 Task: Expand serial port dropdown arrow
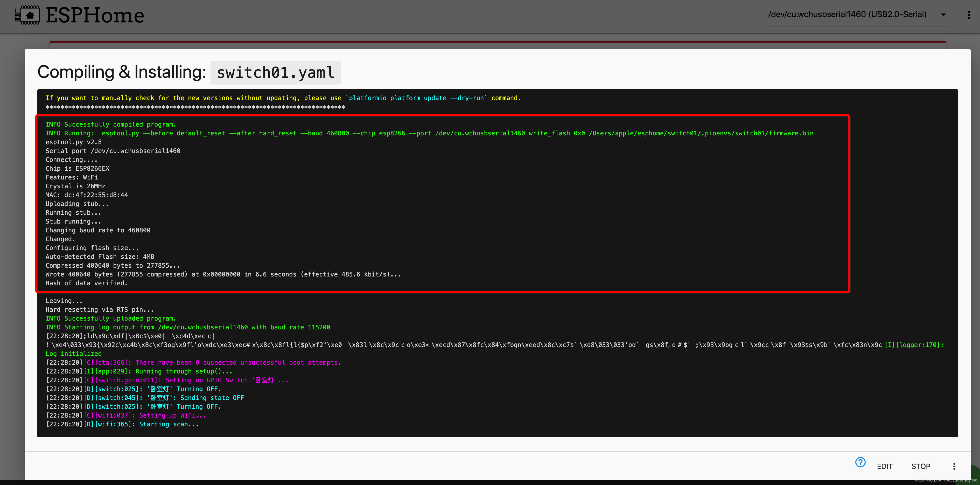pyautogui.click(x=943, y=15)
